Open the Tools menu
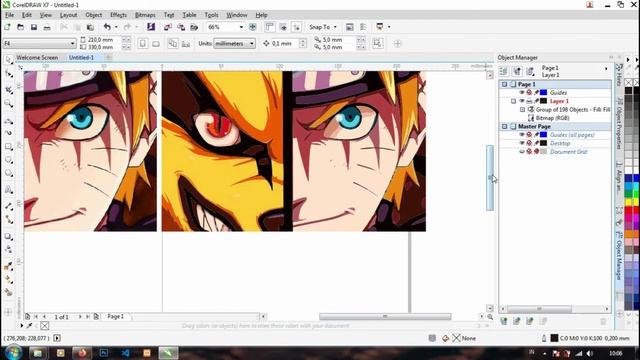This screenshot has width=640, height=360. point(211,15)
